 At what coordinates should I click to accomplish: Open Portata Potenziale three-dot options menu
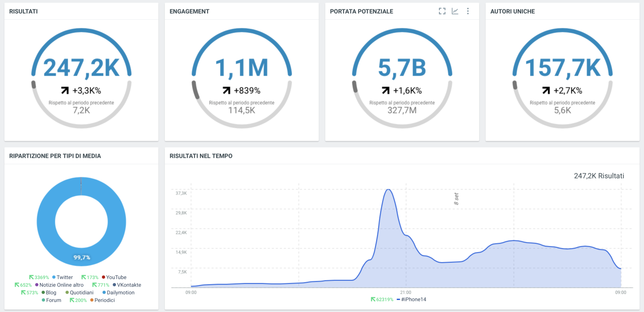(468, 11)
